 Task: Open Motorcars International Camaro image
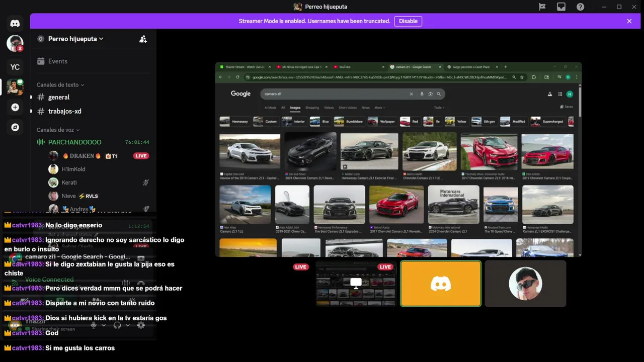click(x=453, y=204)
